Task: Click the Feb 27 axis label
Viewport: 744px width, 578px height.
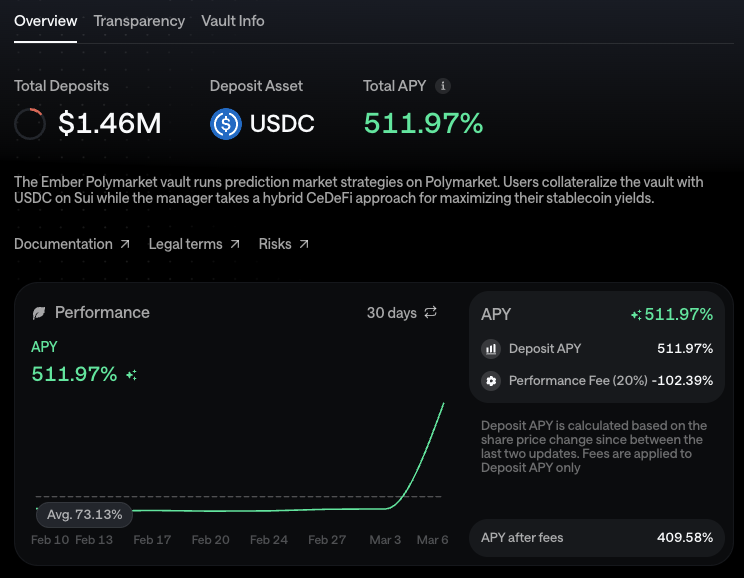Action: [x=327, y=540]
